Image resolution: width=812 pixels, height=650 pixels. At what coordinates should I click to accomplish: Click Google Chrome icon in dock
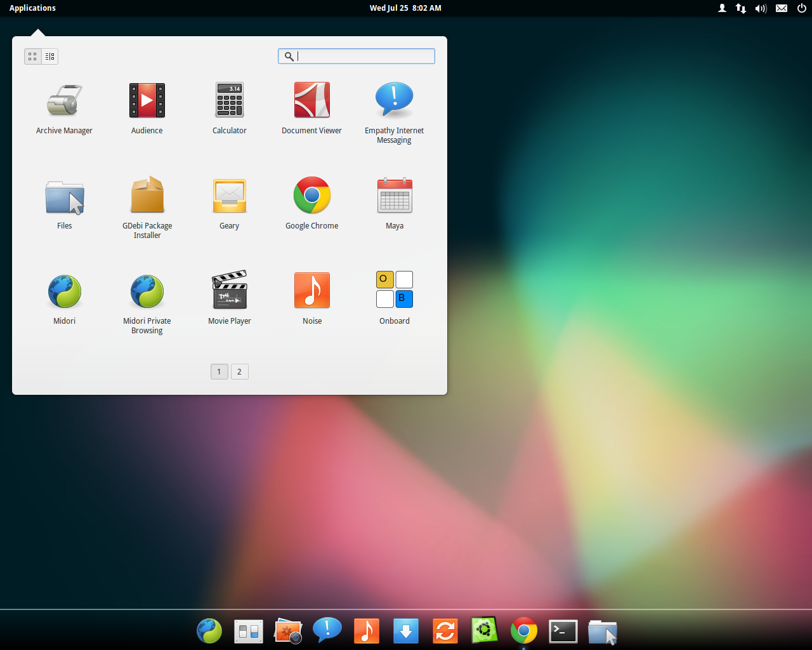coord(524,631)
